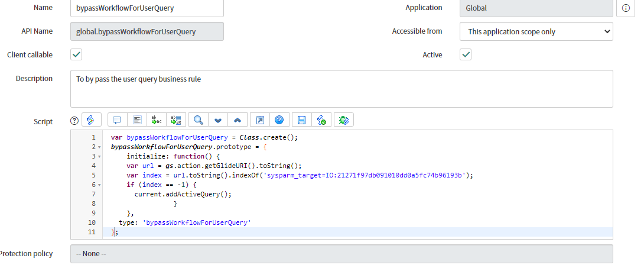Click the Script field label
This screenshot has width=644, height=268.
click(x=43, y=122)
